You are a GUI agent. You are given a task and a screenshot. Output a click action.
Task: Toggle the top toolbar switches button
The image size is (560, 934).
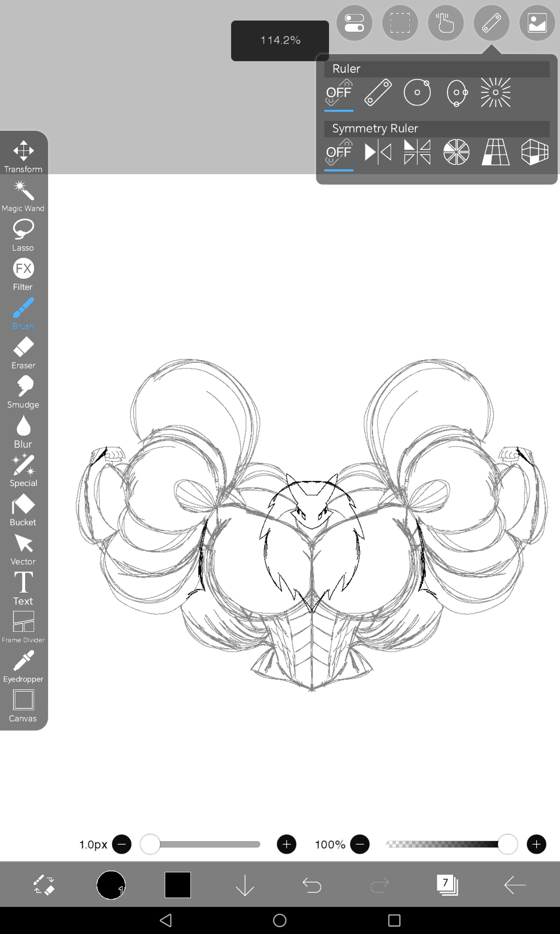(x=354, y=23)
